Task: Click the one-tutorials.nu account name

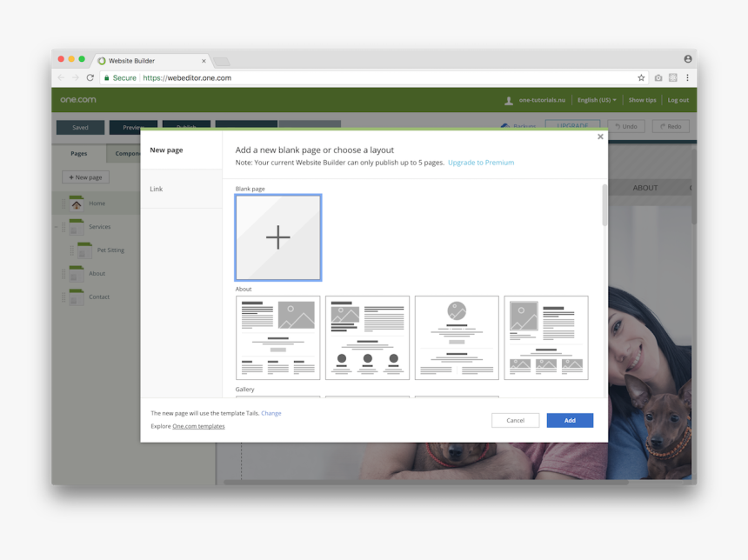Action: click(542, 100)
